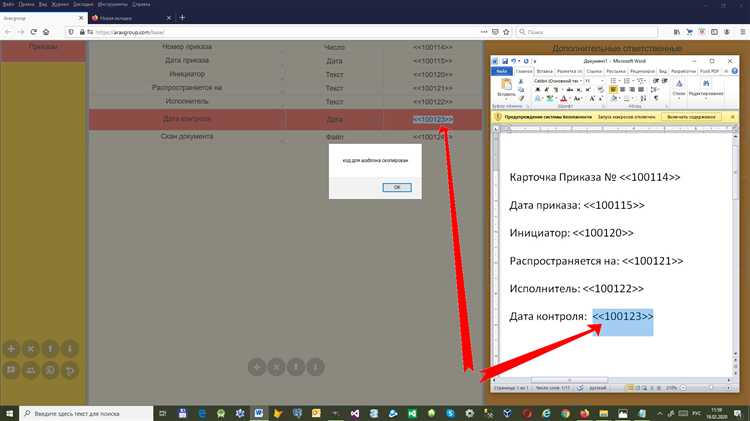Click the Windows taskbar search box
This screenshot has width=750, height=421.
point(86,413)
